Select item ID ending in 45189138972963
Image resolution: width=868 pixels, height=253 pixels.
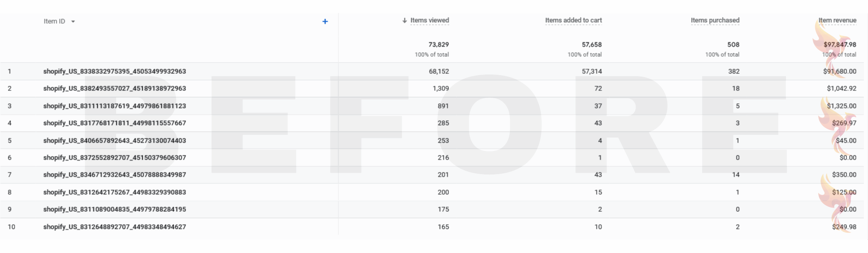pyautogui.click(x=115, y=88)
